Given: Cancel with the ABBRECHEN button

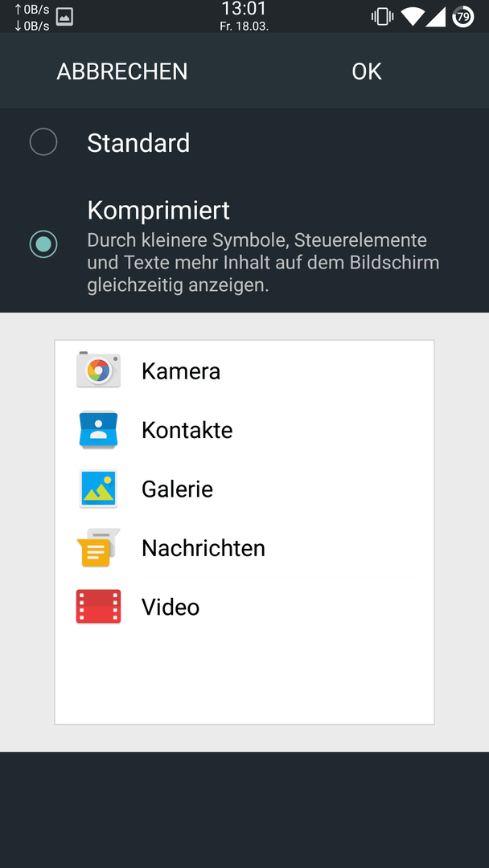Looking at the screenshot, I should tap(122, 72).
